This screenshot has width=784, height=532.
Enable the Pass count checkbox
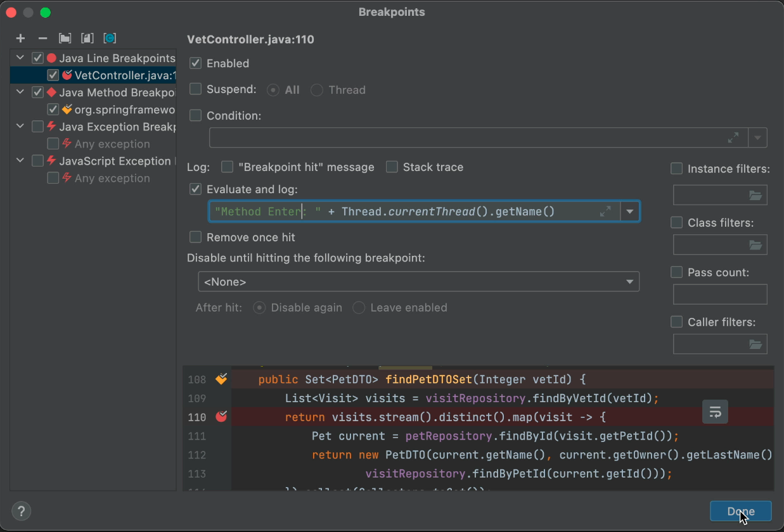tap(677, 272)
